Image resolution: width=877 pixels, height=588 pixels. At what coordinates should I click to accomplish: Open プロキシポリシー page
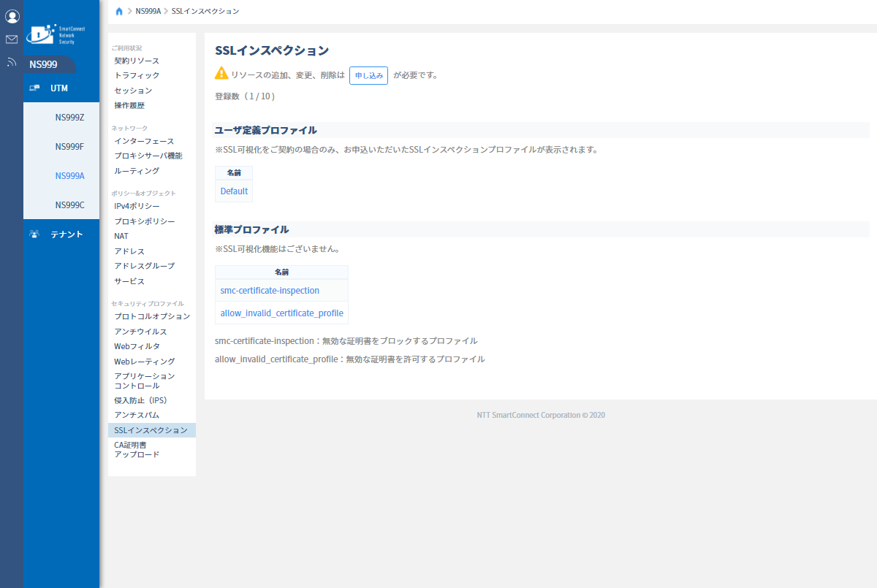click(x=145, y=221)
